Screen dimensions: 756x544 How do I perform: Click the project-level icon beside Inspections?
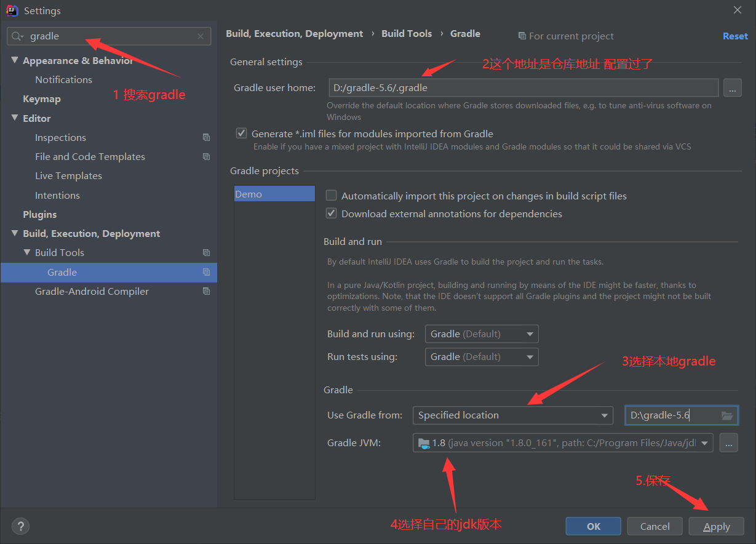(206, 138)
